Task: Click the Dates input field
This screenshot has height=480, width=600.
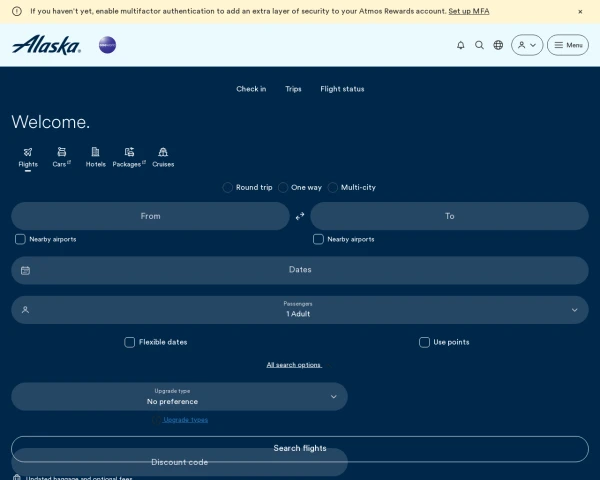Action: pyautogui.click(x=300, y=270)
